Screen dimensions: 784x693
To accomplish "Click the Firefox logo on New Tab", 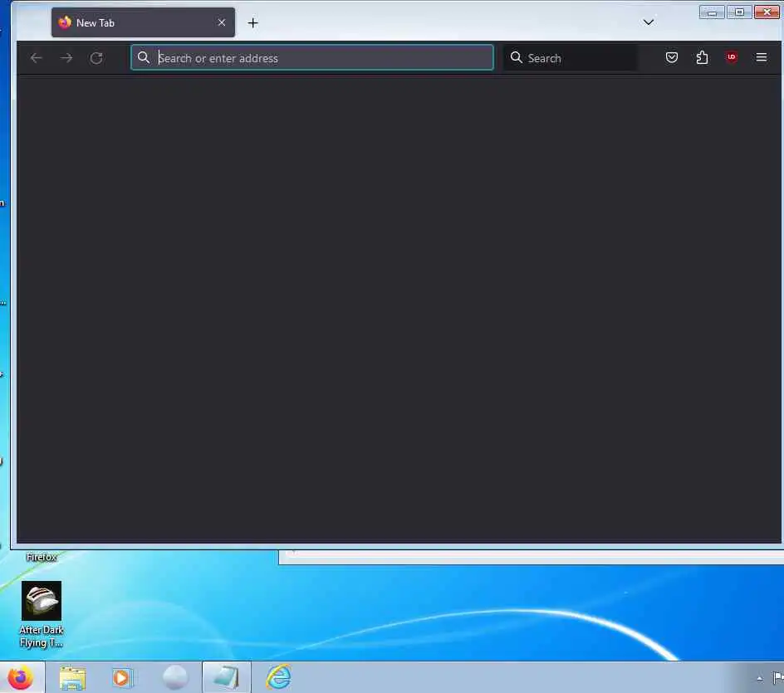I will pos(65,22).
